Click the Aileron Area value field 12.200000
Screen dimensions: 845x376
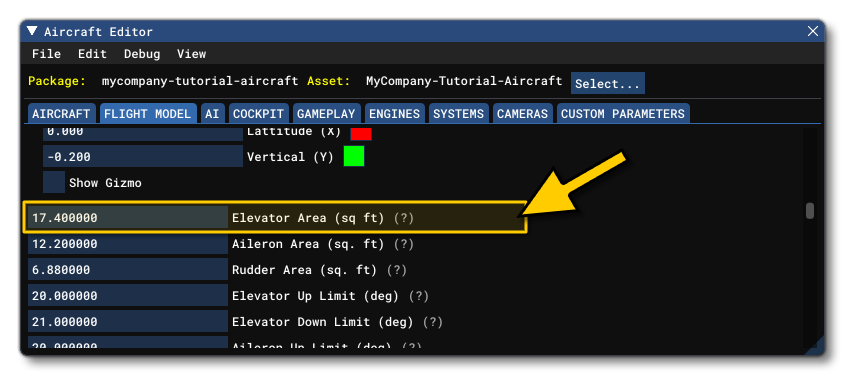click(x=128, y=243)
